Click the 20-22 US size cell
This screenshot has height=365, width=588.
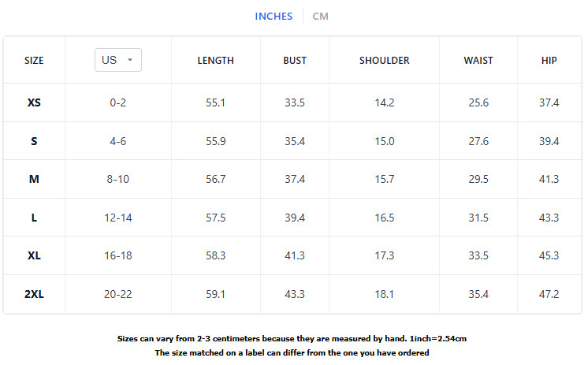click(117, 294)
